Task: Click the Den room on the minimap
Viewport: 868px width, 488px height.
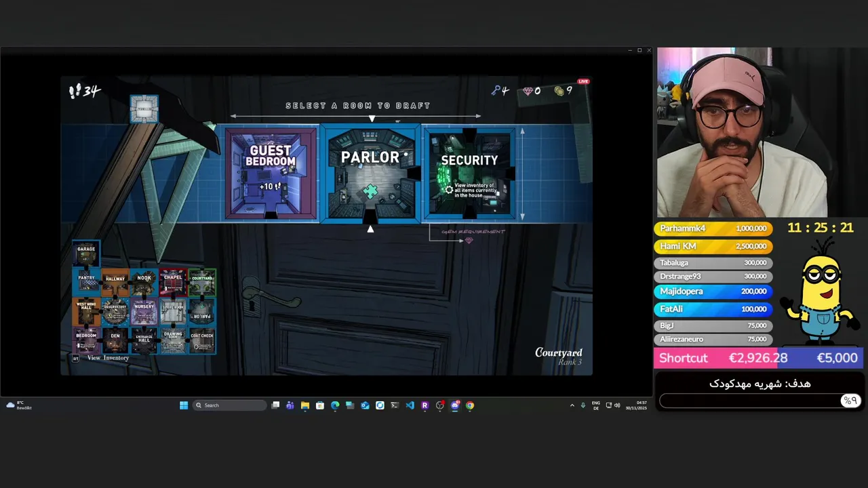Action: (x=115, y=340)
